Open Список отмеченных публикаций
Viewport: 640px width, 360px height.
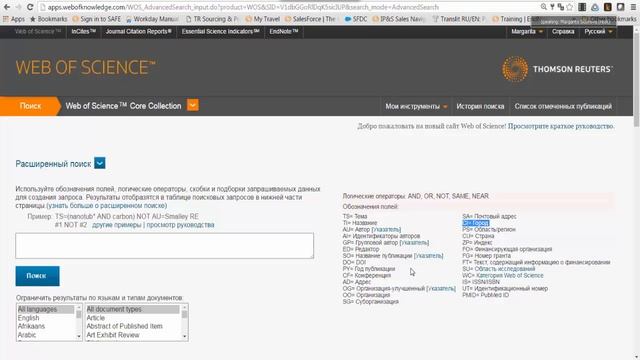(x=563, y=107)
